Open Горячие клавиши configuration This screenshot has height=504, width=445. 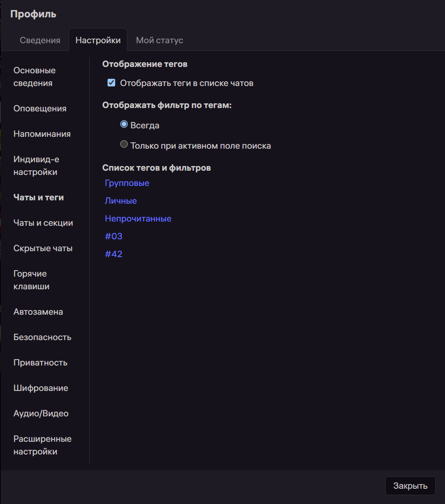(x=30, y=280)
